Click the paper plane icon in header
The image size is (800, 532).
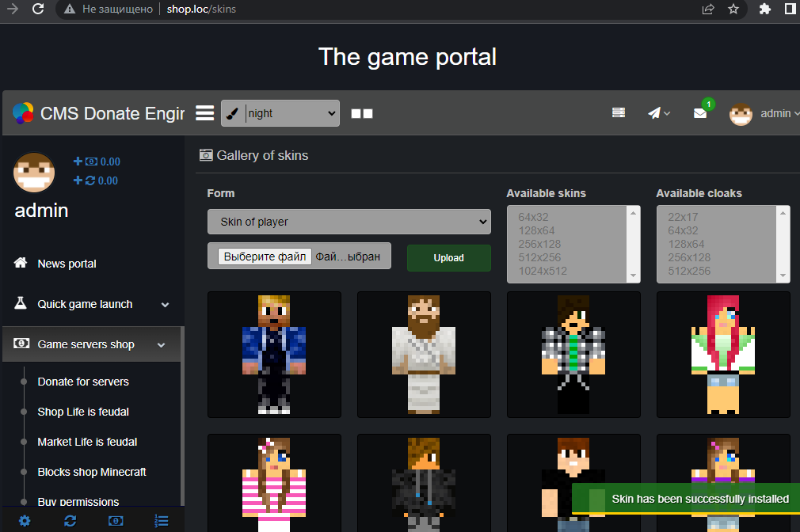[x=658, y=113]
